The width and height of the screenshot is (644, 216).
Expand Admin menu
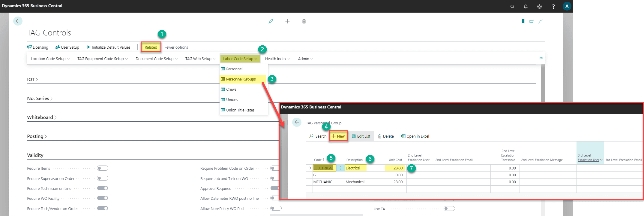[x=306, y=59]
